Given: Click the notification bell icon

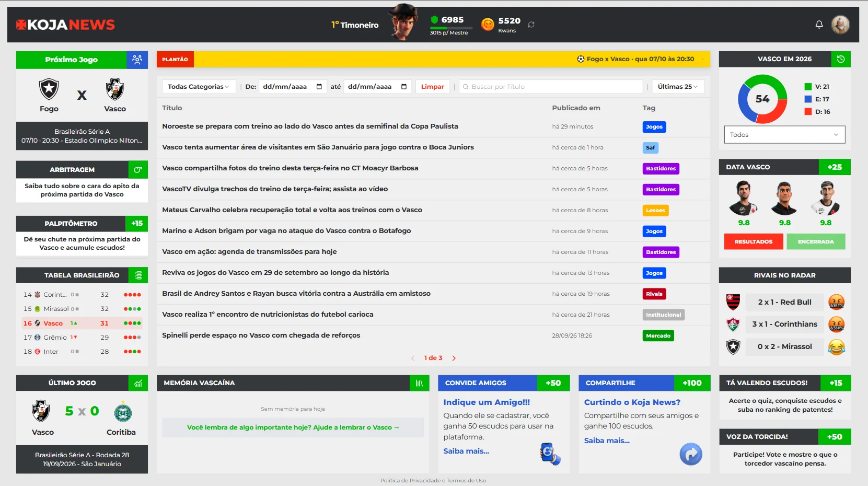Looking at the screenshot, I should (x=819, y=25).
